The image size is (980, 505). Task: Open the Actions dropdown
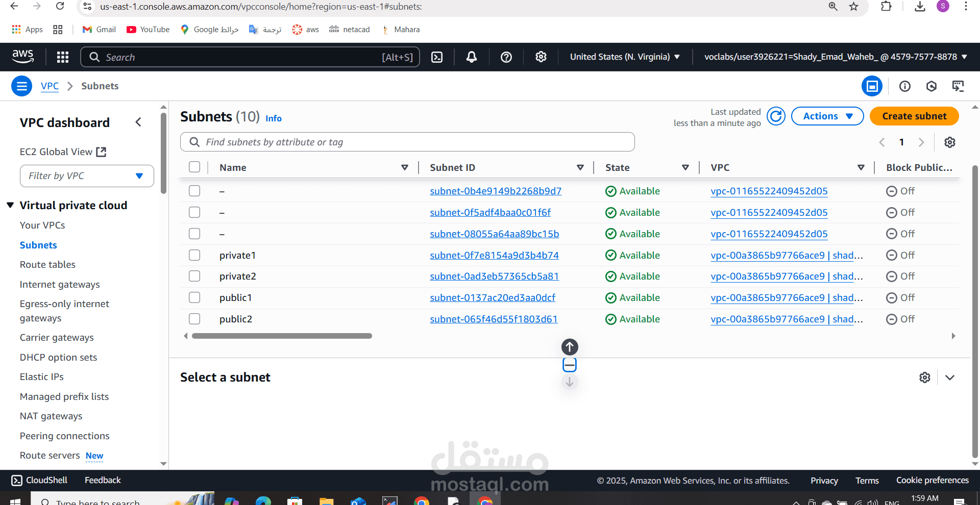pyautogui.click(x=827, y=116)
